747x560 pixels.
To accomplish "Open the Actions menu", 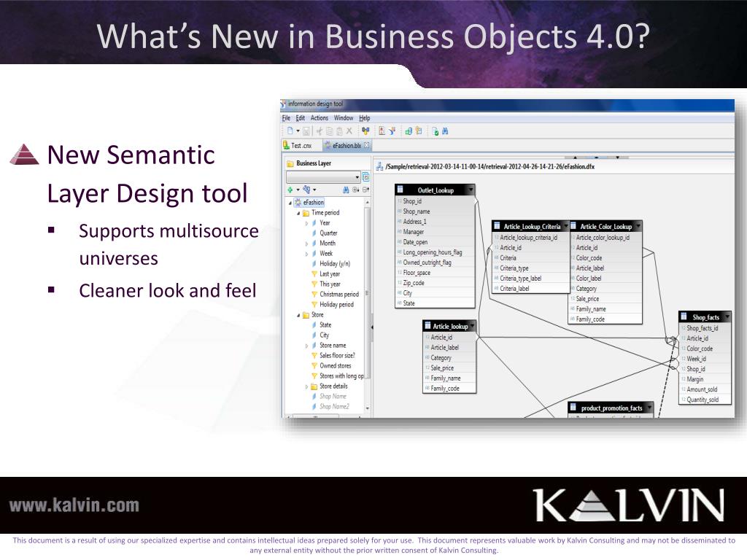I will [320, 117].
